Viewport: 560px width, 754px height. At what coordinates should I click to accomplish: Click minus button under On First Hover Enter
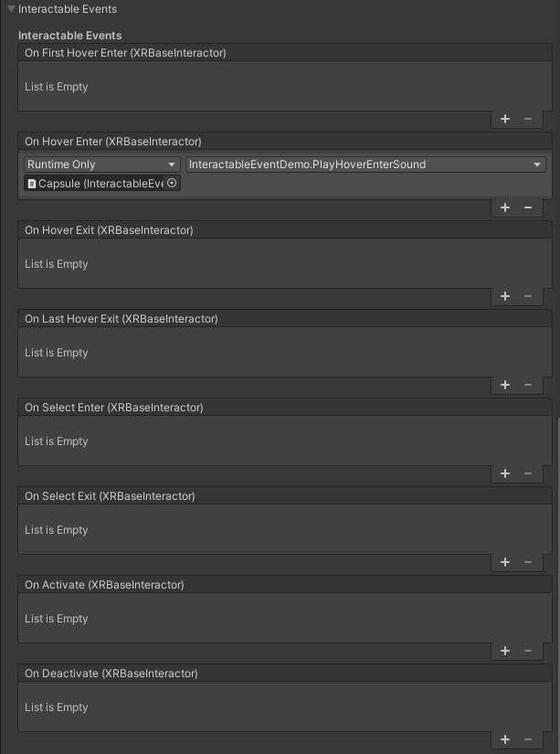pyautogui.click(x=528, y=119)
